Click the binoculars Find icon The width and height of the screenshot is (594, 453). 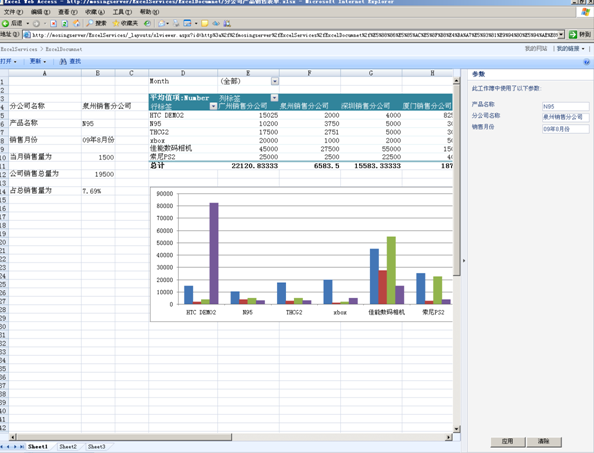pos(63,61)
